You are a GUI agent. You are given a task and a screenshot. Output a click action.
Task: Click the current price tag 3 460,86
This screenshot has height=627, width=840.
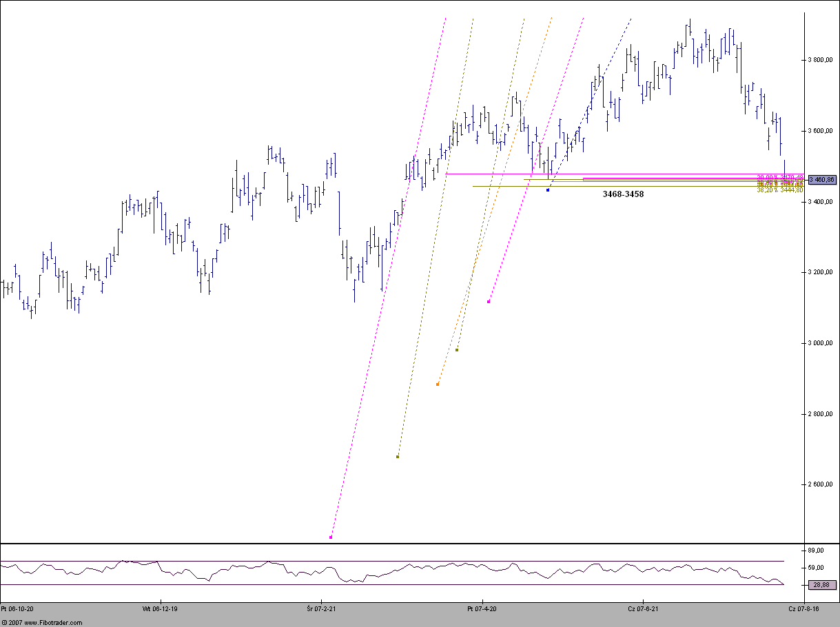[x=822, y=179]
